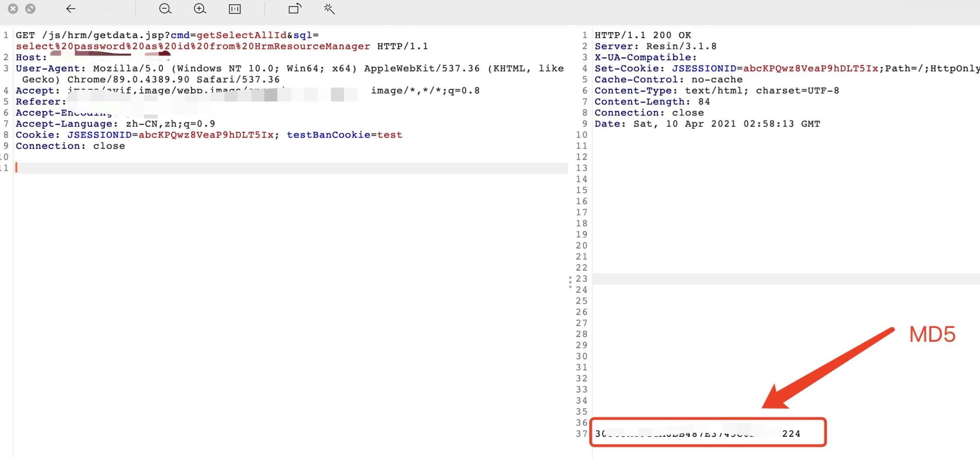The image size is (980, 458).
Task: Reset view to actual size icon
Action: [x=234, y=9]
